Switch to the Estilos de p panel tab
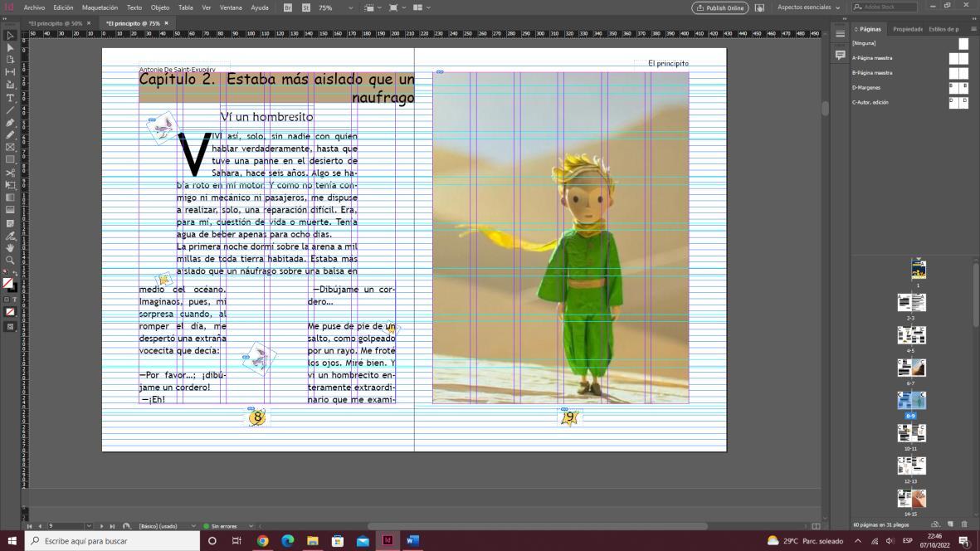The height and width of the screenshot is (551, 980). 943,29
